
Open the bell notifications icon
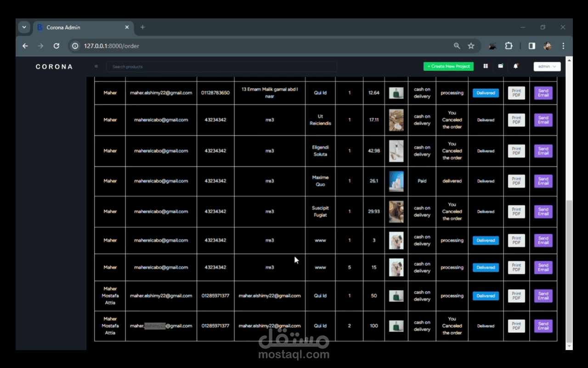(516, 66)
